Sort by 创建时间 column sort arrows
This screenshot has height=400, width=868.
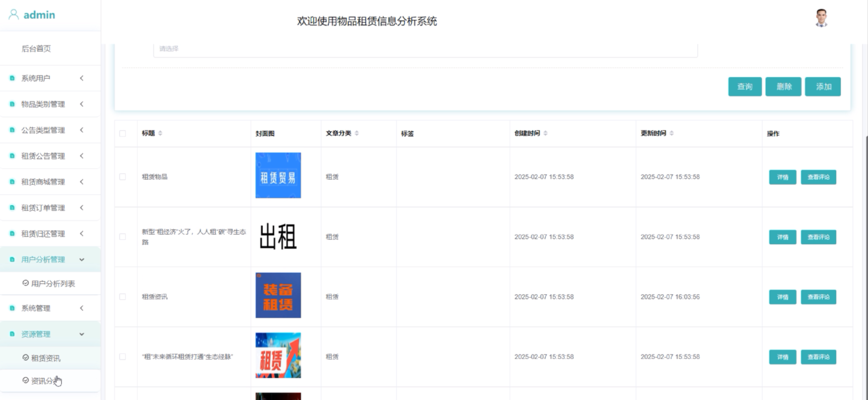point(545,133)
